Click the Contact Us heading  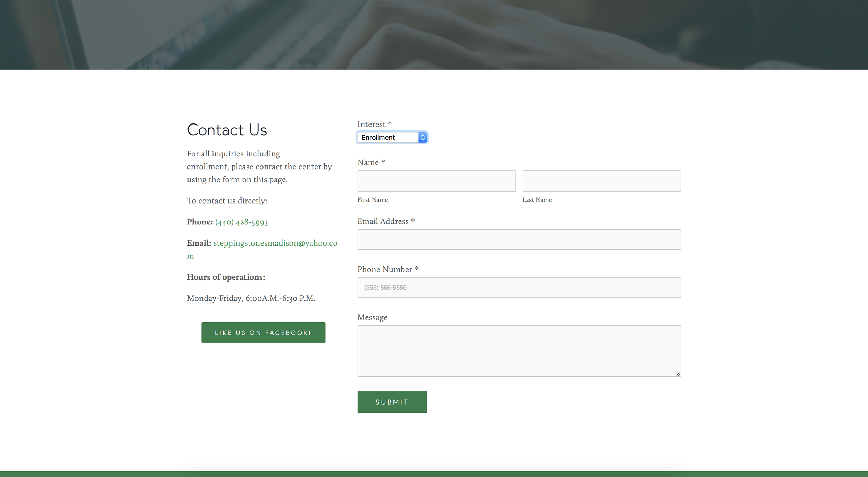(x=227, y=130)
